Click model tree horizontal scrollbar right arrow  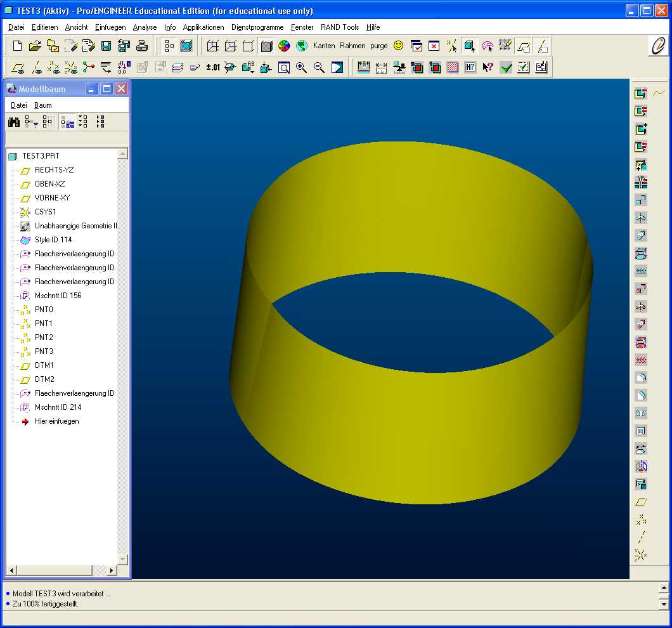[x=112, y=570]
